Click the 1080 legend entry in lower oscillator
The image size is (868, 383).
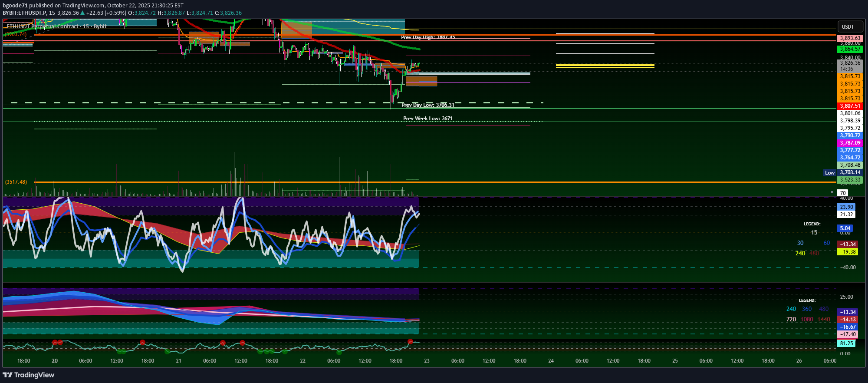[x=807, y=320]
